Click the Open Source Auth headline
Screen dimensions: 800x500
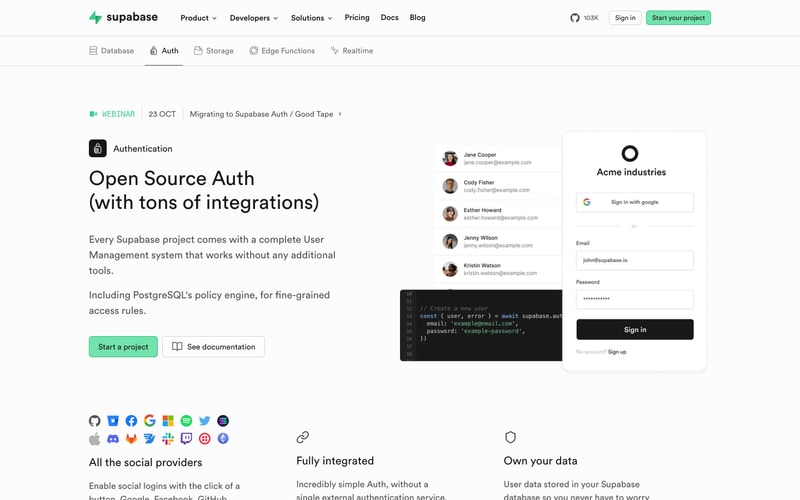(204, 190)
